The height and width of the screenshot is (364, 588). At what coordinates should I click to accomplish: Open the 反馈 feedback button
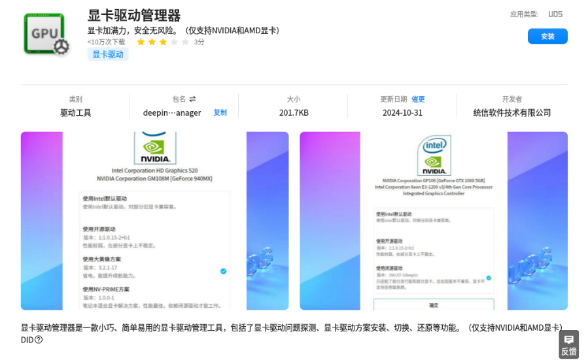568,344
